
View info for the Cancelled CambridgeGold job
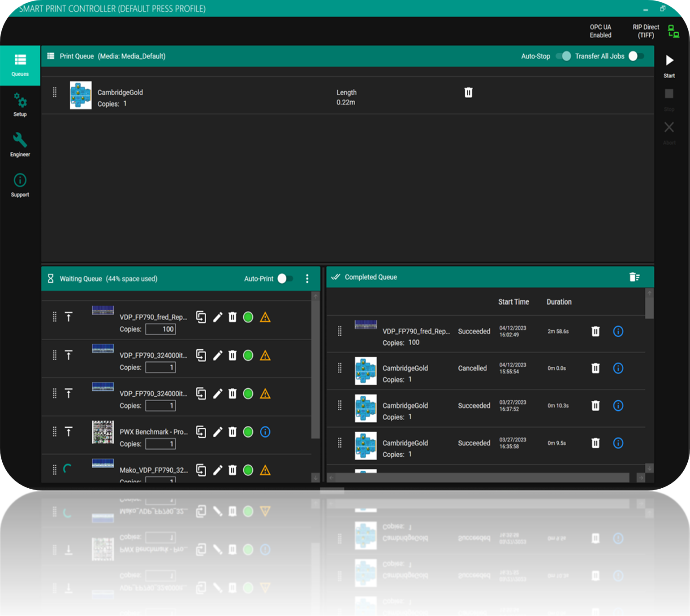pyautogui.click(x=618, y=368)
